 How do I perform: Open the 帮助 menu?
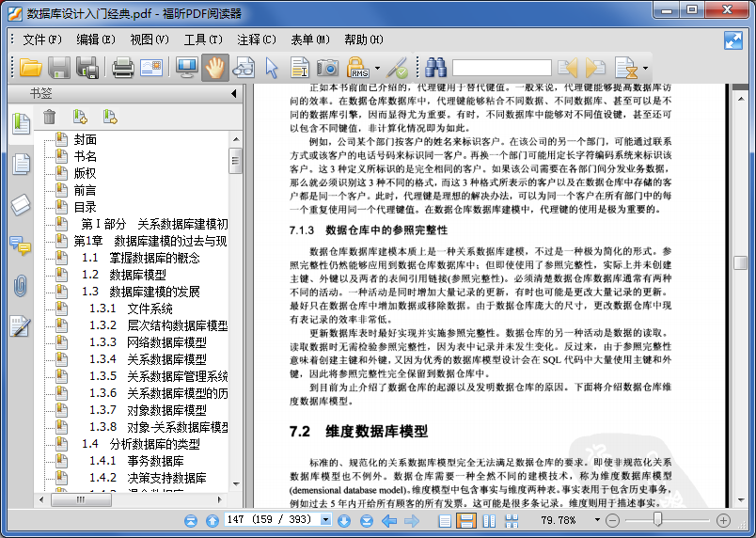pos(364,40)
